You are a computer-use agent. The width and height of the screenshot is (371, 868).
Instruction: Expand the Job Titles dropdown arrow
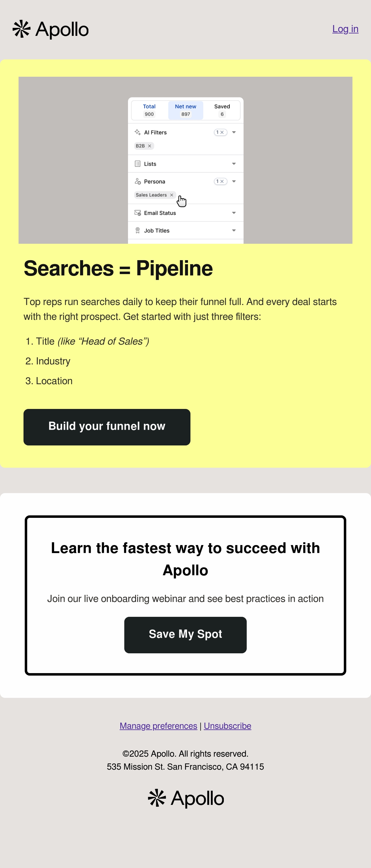point(234,230)
